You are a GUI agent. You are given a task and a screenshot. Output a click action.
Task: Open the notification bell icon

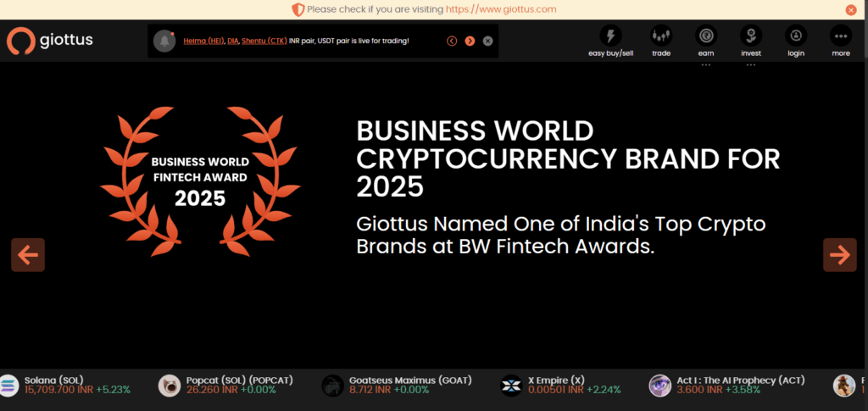[x=164, y=41]
